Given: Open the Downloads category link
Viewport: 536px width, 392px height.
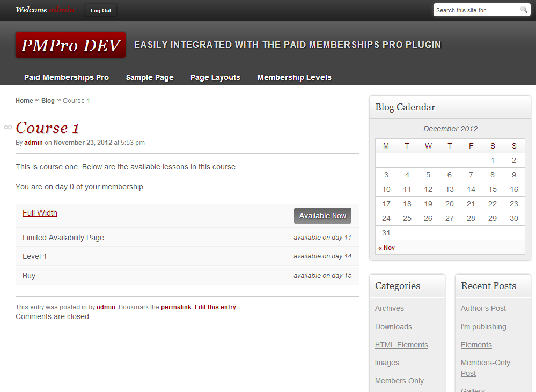Looking at the screenshot, I should (393, 327).
